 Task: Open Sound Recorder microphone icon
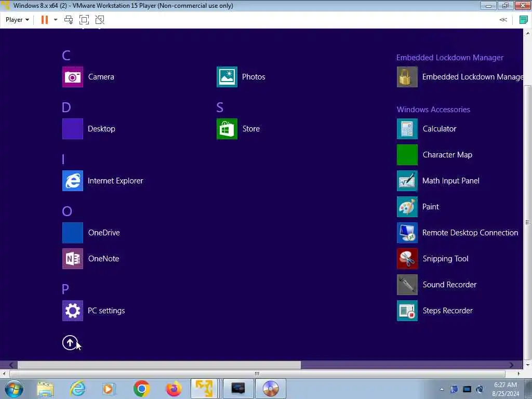click(x=407, y=285)
